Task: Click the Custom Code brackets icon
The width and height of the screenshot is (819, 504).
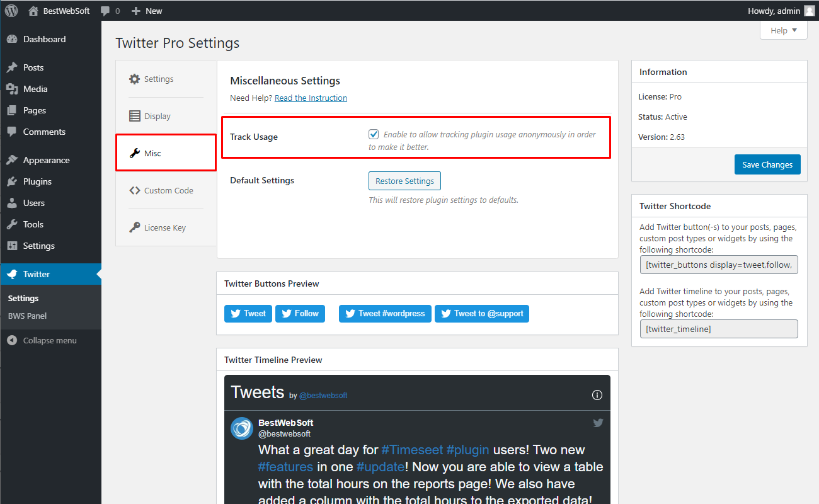Action: click(x=134, y=190)
